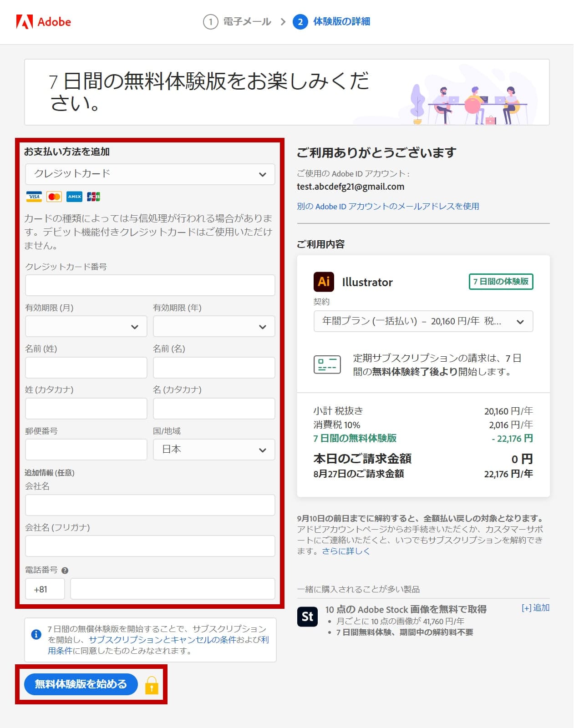
Task: Click the step 1 circle icon
Action: tap(210, 21)
